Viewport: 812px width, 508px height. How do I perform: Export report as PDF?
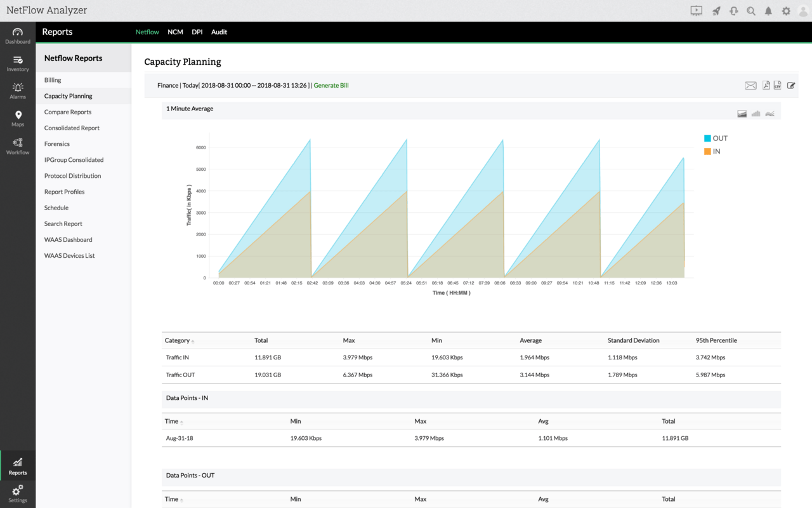[x=766, y=85]
